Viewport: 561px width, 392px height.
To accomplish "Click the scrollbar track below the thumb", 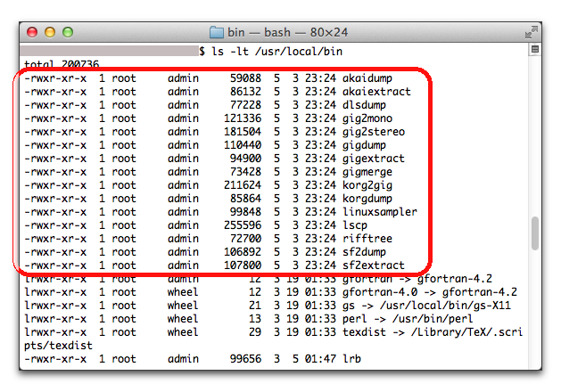I will [x=535, y=312].
